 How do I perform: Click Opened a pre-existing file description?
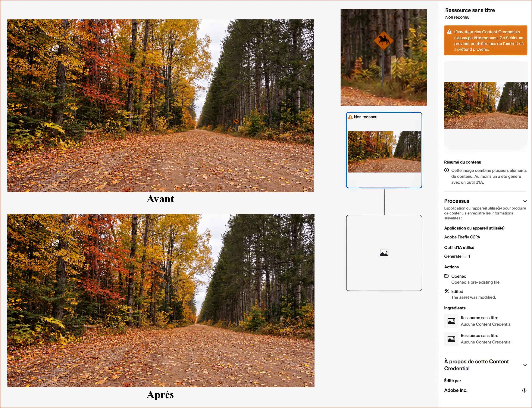[x=476, y=282]
